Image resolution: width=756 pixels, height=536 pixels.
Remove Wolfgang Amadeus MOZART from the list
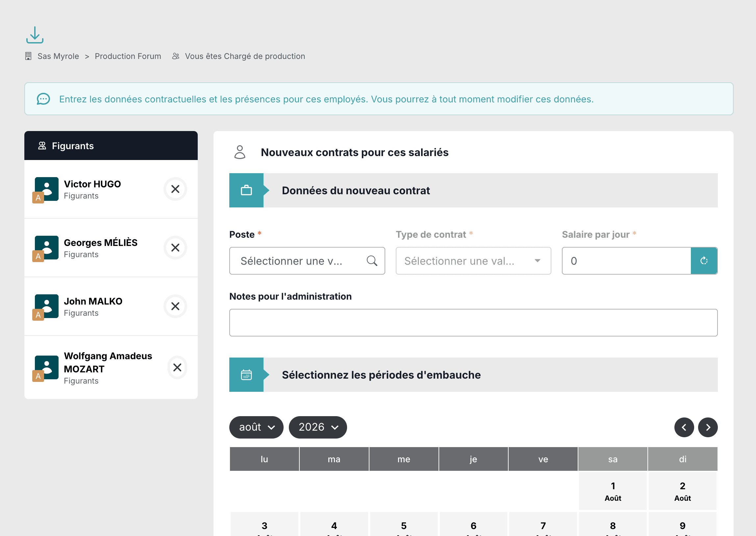pyautogui.click(x=177, y=367)
